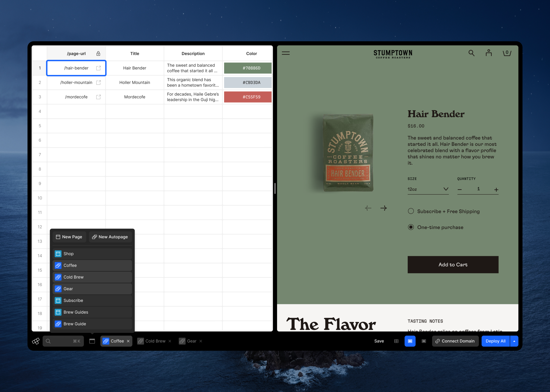Click the split pane divider handle
550x392 pixels.
pyautogui.click(x=275, y=188)
